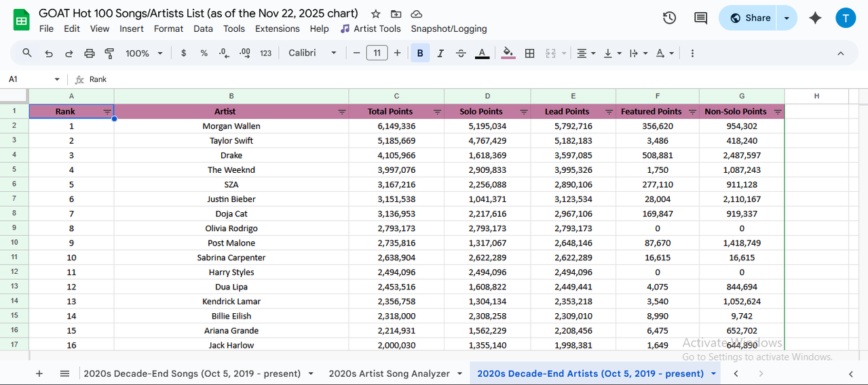Select the paint format tool

pyautogui.click(x=109, y=53)
